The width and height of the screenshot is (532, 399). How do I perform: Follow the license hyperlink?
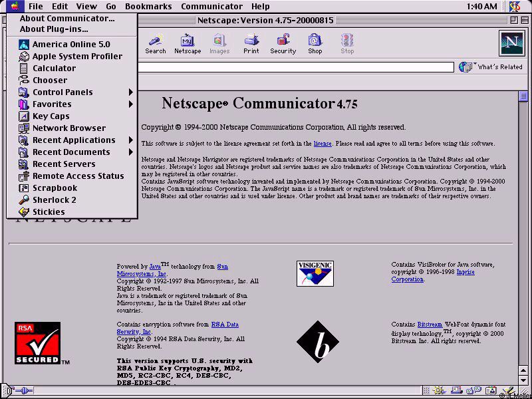click(x=323, y=144)
